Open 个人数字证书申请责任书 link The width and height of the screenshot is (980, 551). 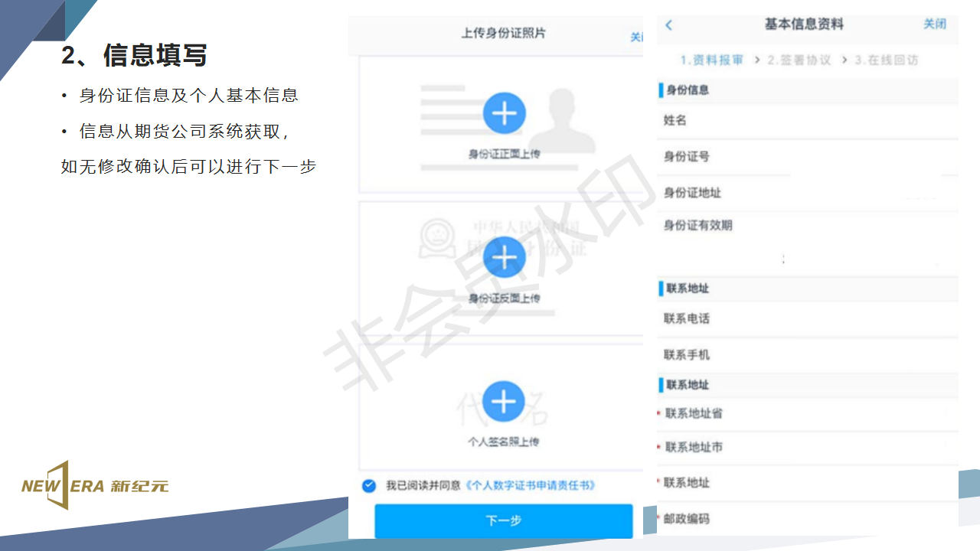[x=530, y=485]
